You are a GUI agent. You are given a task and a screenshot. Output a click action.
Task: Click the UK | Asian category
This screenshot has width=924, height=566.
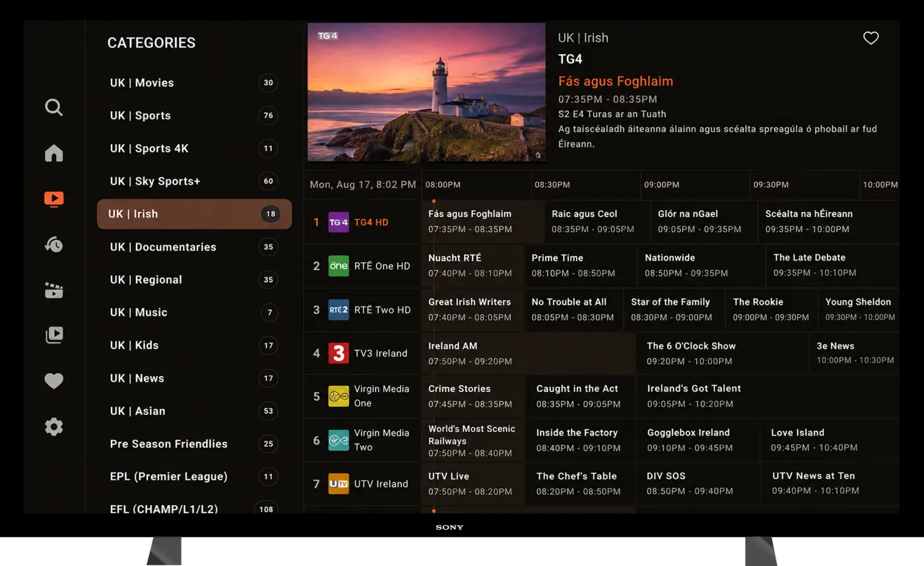click(x=194, y=411)
